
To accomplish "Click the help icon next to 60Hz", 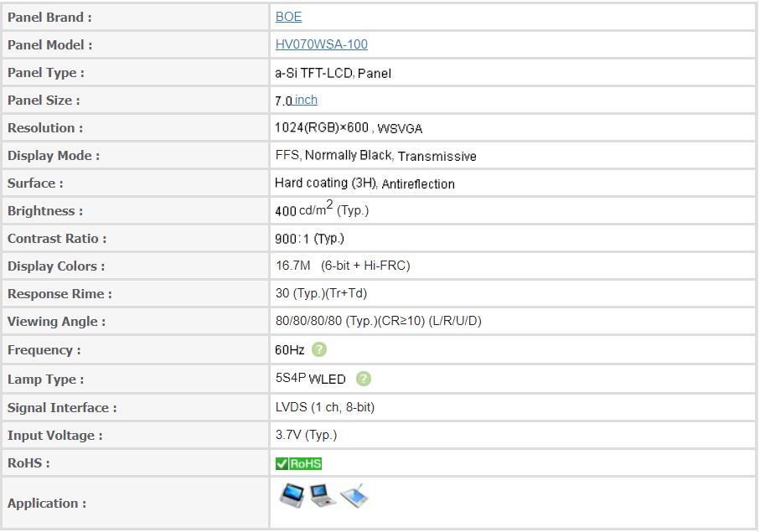I will click(319, 349).
